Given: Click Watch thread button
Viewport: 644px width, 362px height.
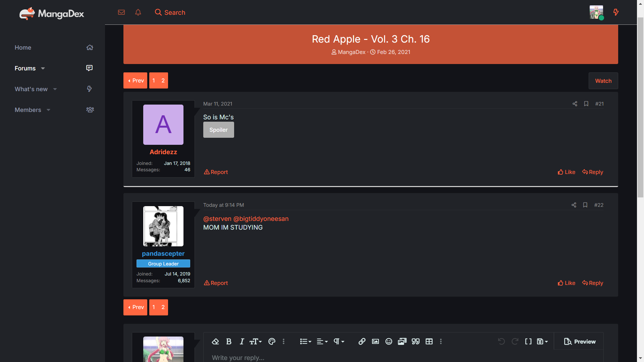Looking at the screenshot, I should 603,81.
